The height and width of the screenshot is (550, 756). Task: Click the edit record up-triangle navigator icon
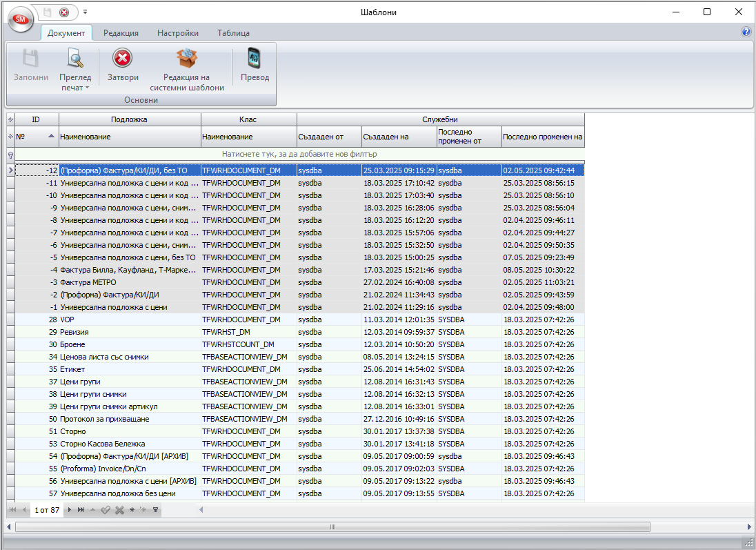[x=92, y=509]
